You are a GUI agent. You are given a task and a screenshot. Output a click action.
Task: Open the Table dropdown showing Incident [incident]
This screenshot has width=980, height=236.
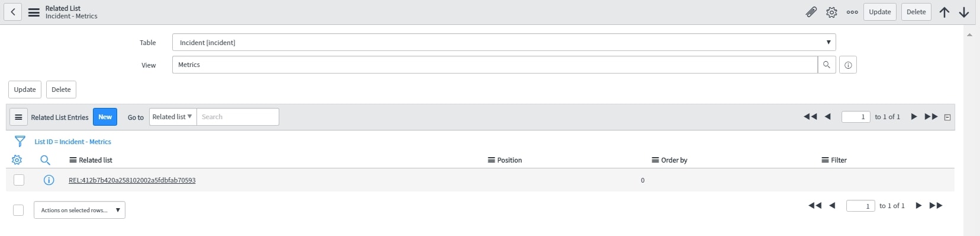coord(504,42)
